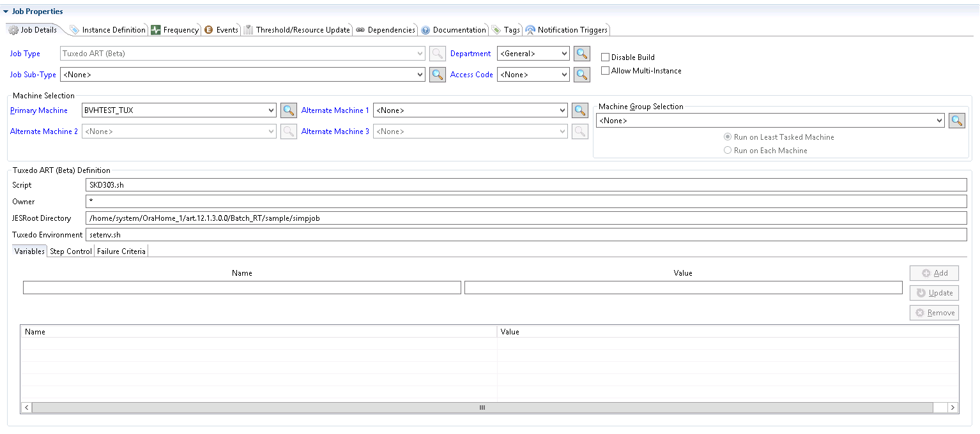Image resolution: width=980 pixels, height=434 pixels.
Task: Switch to the Tags tab
Action: pos(506,30)
